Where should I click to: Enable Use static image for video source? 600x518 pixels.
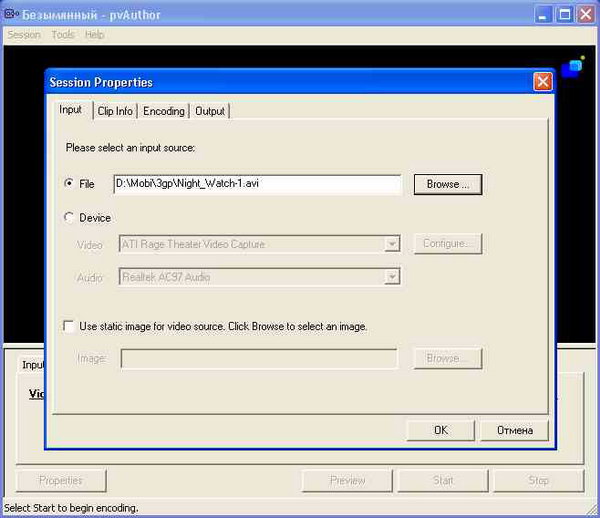[x=69, y=326]
